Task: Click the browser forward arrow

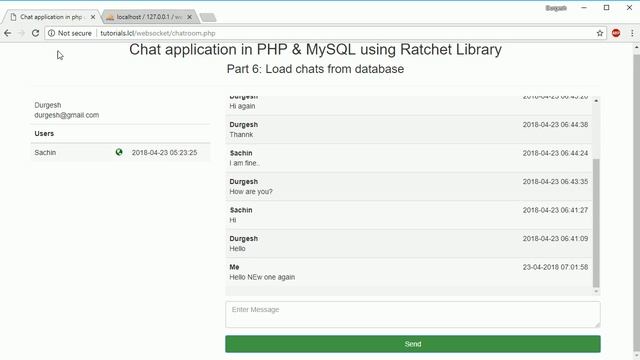Action: [22, 33]
